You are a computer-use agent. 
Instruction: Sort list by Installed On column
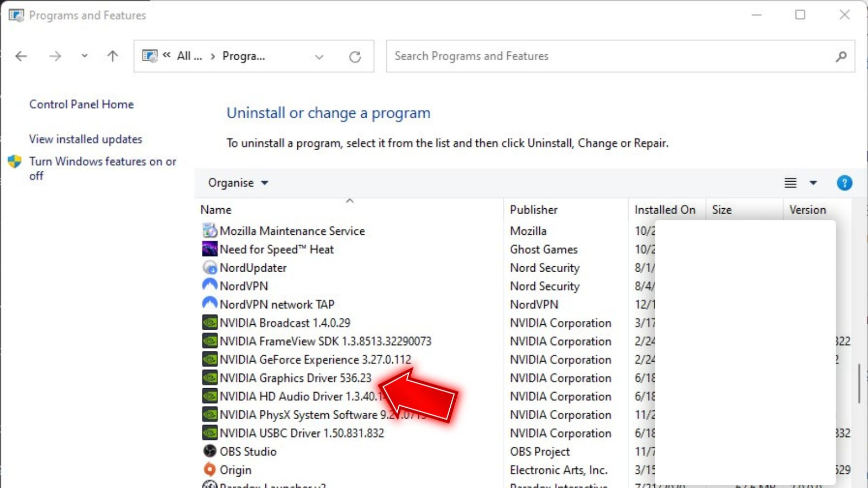pyautogui.click(x=665, y=210)
